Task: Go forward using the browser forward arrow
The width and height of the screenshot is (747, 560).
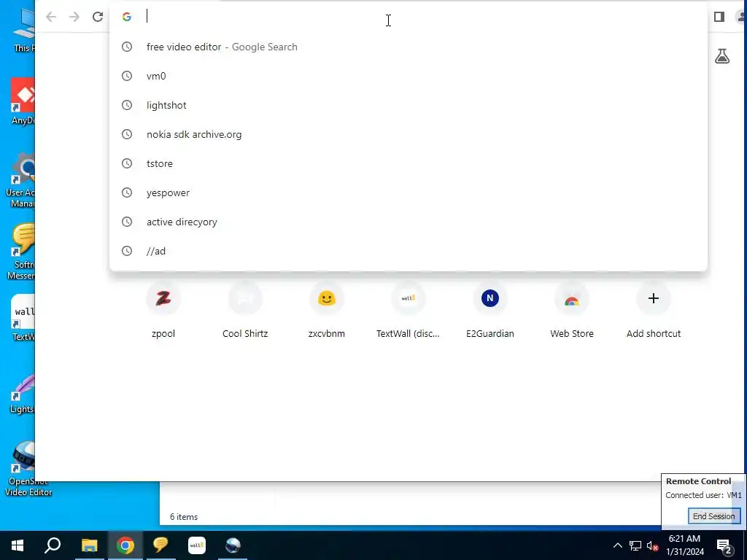Action: pos(74,17)
